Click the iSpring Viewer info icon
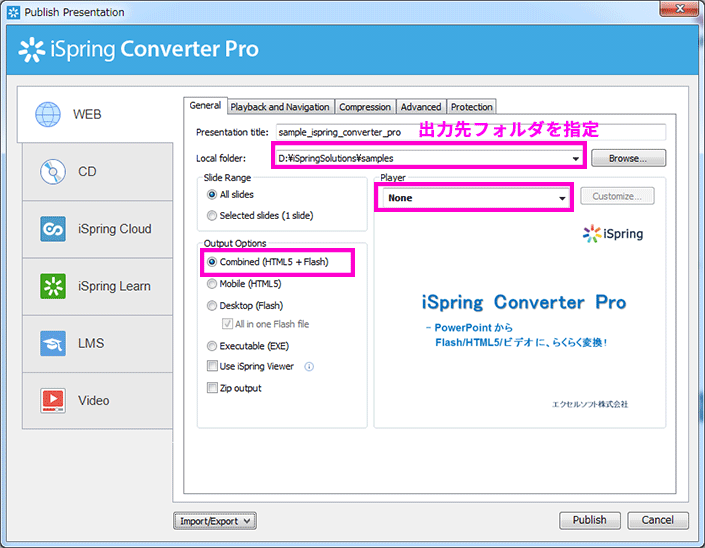Viewport: 705px width, 548px height. (x=309, y=367)
